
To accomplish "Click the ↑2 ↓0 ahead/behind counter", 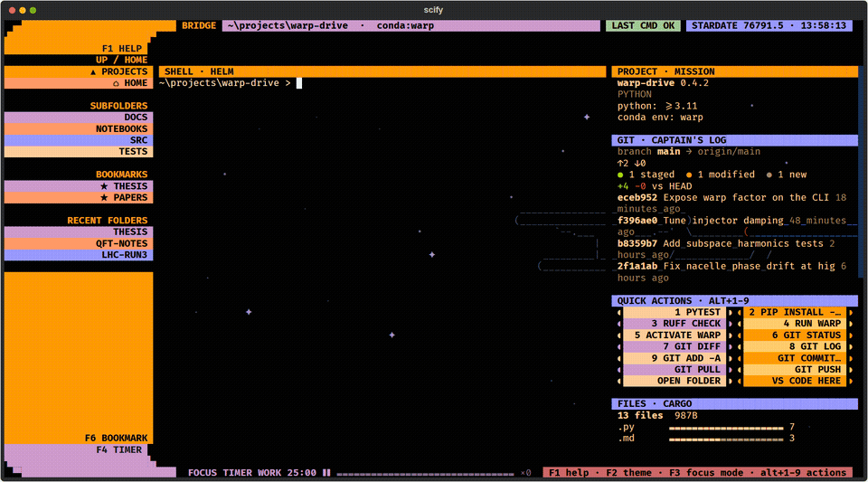I will pos(632,164).
